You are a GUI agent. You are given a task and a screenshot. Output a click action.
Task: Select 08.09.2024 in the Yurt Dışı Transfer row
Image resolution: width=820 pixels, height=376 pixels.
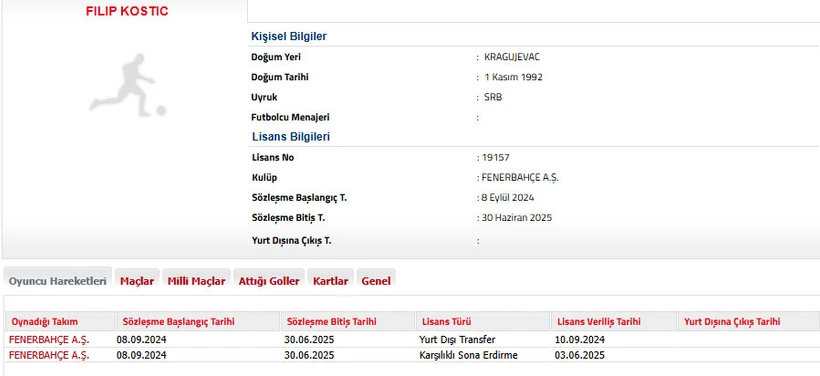(x=142, y=340)
